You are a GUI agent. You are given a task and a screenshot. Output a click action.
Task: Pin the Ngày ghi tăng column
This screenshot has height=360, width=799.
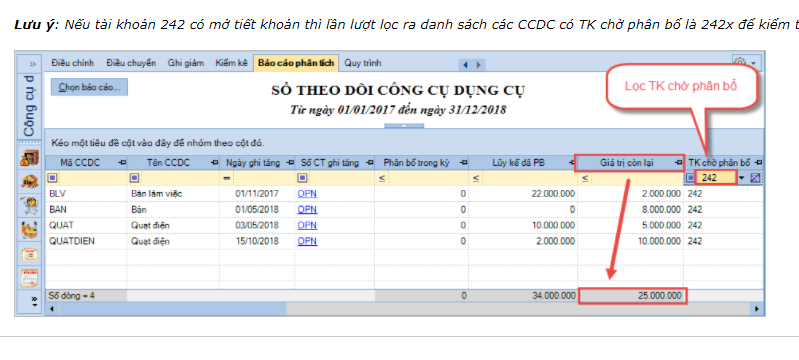pos(290,163)
